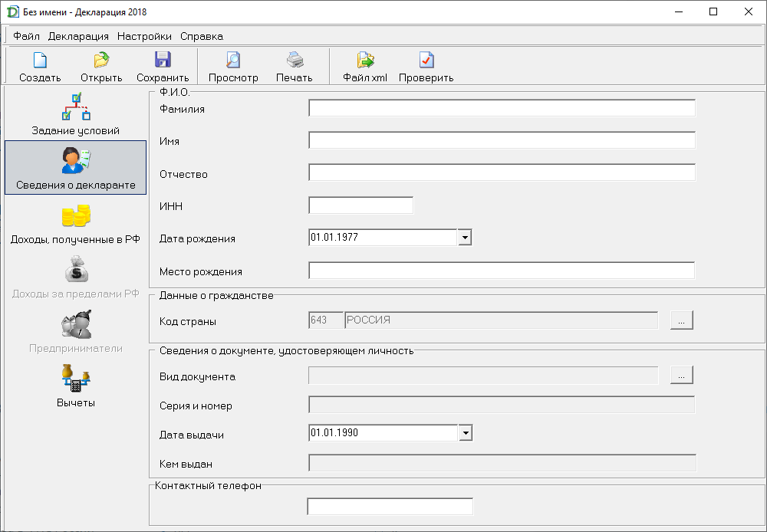Maximize the Декларация 2018 window
Image resolution: width=767 pixels, height=532 pixels.
point(713,11)
